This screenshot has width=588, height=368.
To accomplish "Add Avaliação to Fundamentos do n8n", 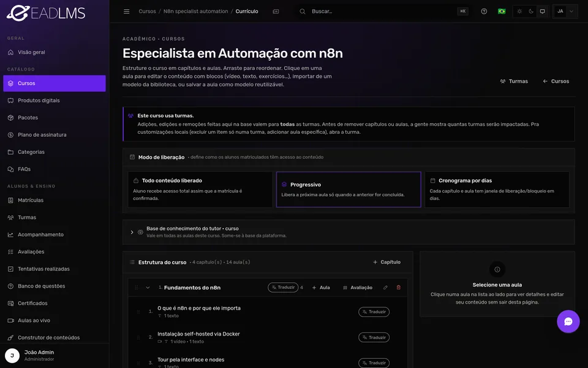I will tap(358, 288).
